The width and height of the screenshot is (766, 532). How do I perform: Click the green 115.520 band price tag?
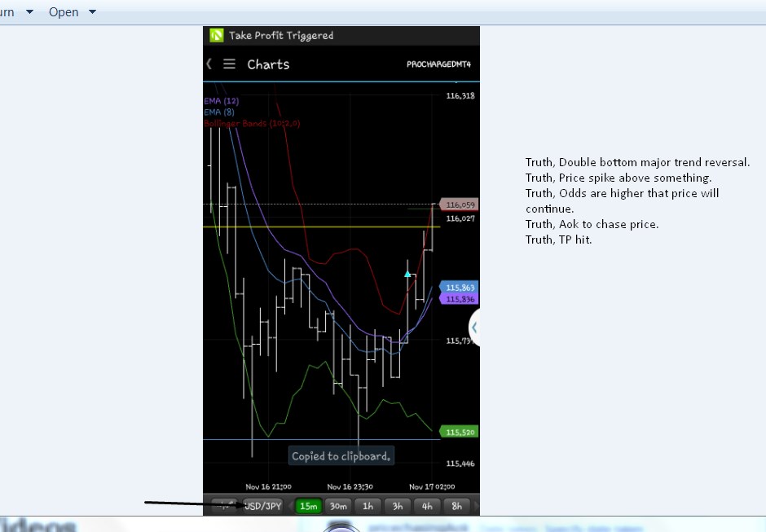pyautogui.click(x=460, y=432)
